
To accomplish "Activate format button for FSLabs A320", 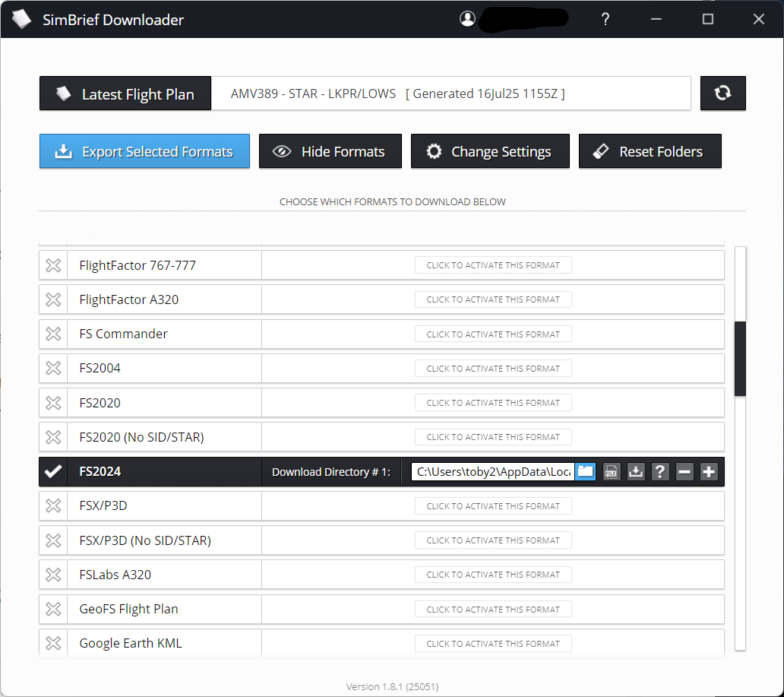I will 493,575.
